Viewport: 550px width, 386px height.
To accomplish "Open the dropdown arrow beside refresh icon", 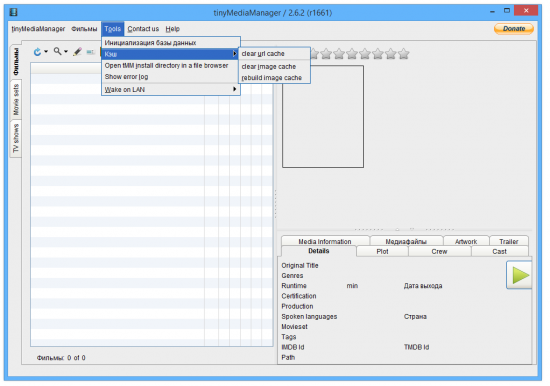I will click(x=46, y=52).
